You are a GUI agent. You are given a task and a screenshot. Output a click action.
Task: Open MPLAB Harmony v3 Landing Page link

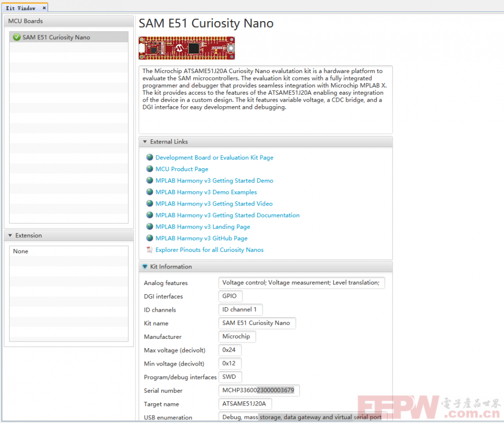pyautogui.click(x=203, y=227)
